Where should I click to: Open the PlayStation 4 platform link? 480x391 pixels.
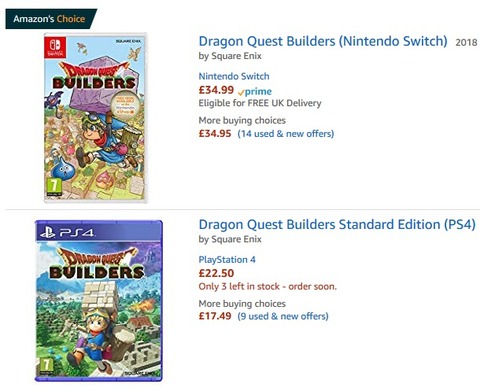click(227, 260)
